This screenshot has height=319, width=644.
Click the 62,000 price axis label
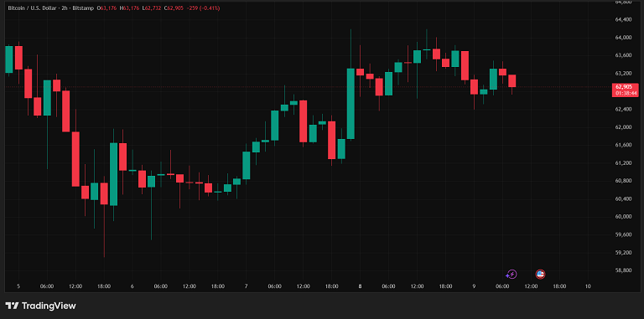tap(623, 127)
